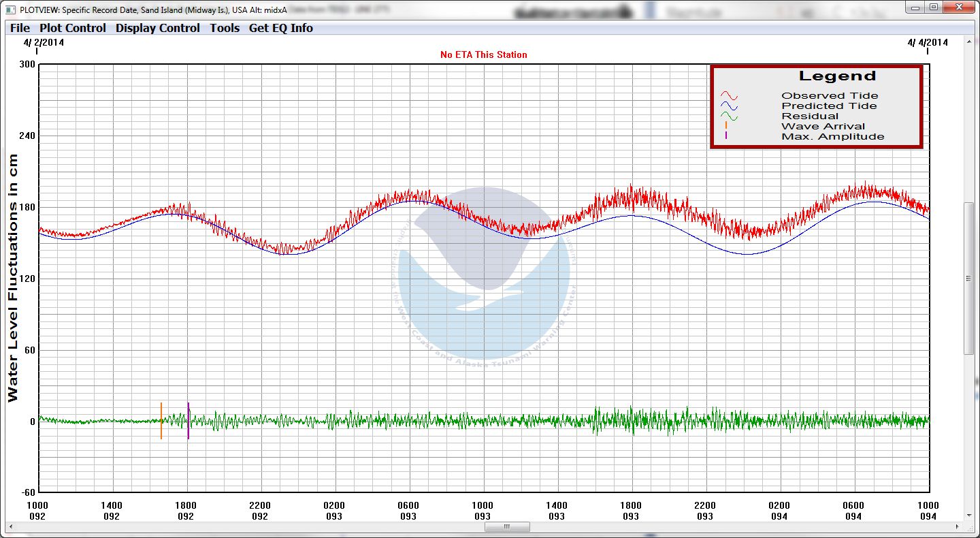The height and width of the screenshot is (538, 980).
Task: Click the green Residual legend symbol
Action: tap(729, 116)
